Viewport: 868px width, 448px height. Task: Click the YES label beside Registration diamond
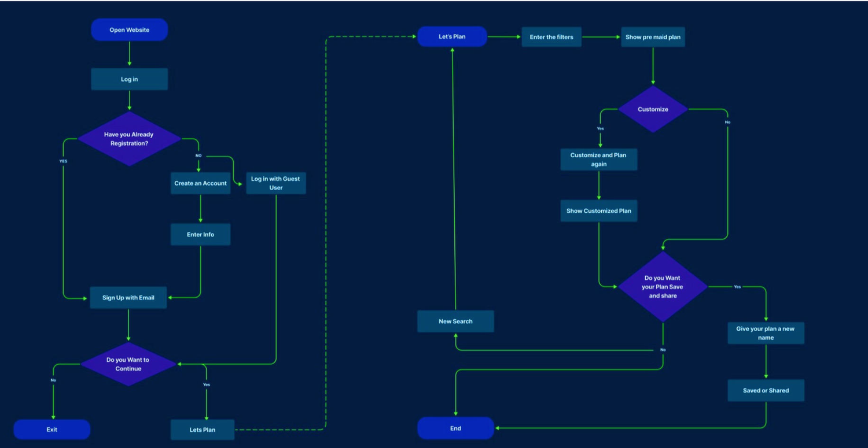pyautogui.click(x=63, y=161)
